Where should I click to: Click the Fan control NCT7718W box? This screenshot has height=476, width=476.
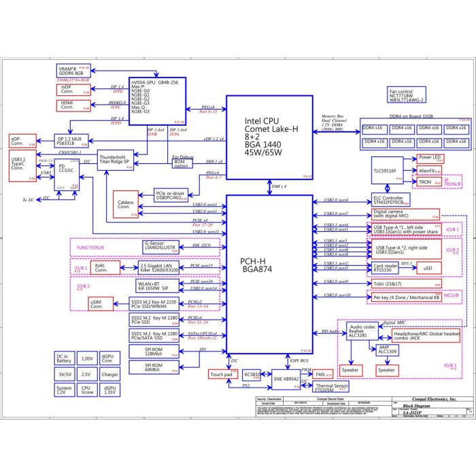pos(407,95)
